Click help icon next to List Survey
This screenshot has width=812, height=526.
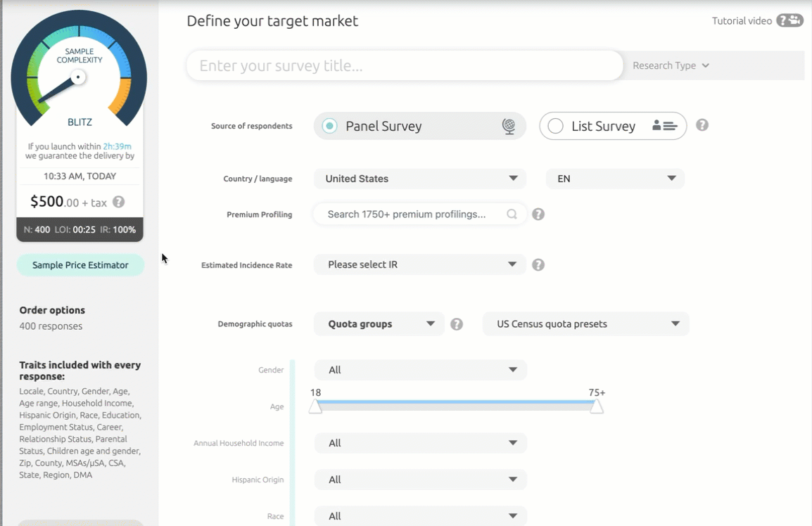[x=702, y=125]
